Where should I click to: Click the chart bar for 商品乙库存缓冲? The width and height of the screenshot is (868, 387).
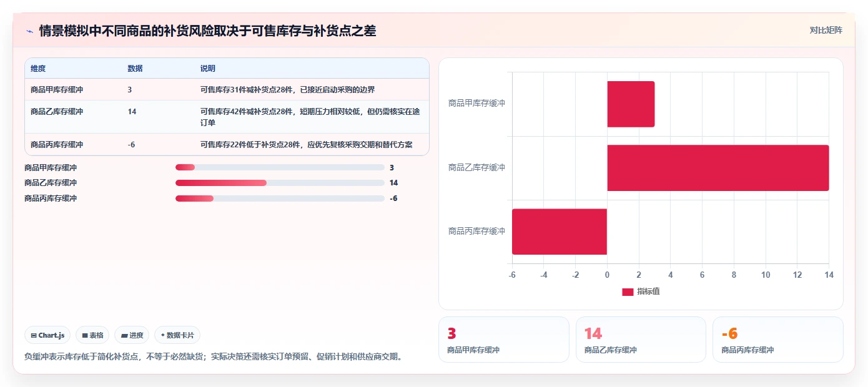pyautogui.click(x=718, y=168)
